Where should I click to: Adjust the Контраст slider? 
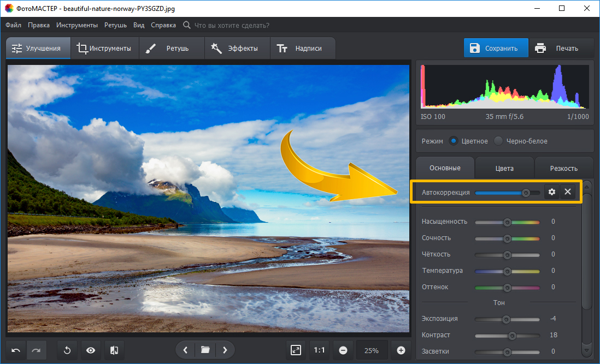[508, 336]
